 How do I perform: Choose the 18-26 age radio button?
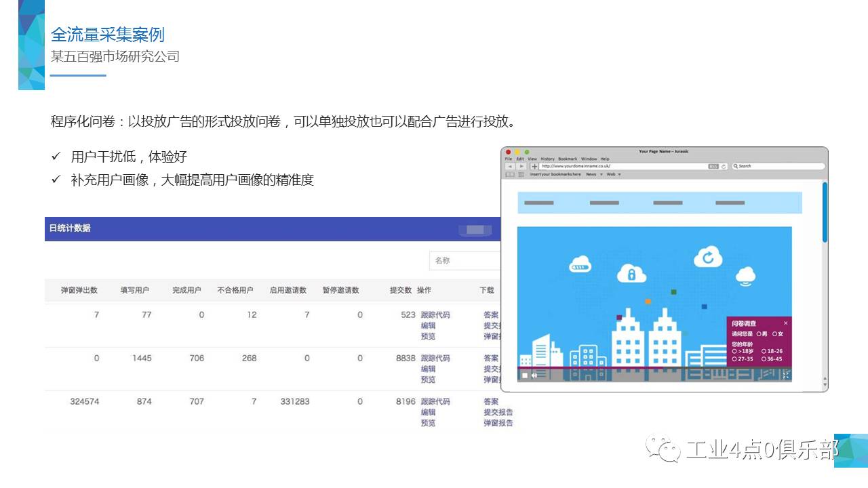click(x=764, y=351)
